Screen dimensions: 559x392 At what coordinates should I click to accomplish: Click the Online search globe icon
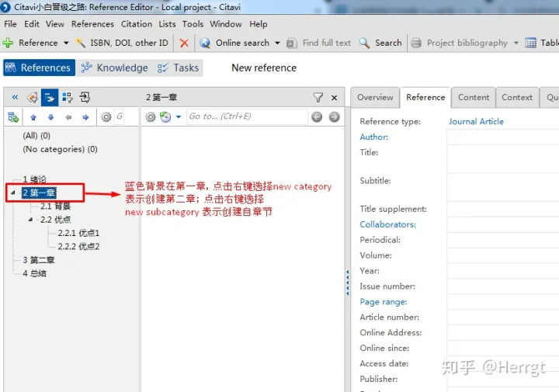205,43
